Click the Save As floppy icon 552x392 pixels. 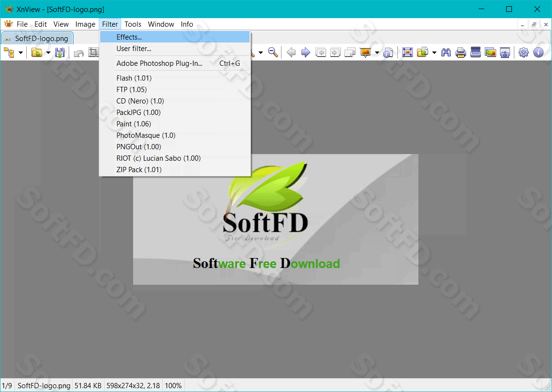click(x=60, y=53)
